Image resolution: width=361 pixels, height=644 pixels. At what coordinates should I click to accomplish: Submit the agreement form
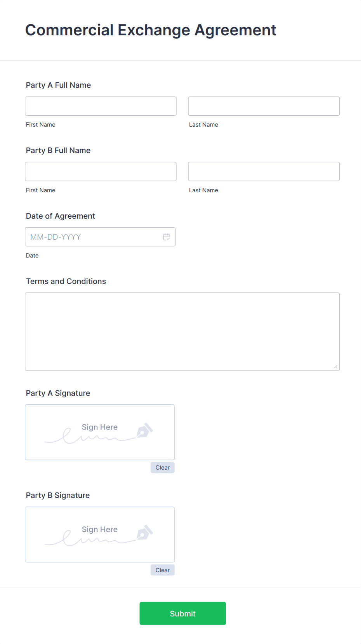182,613
